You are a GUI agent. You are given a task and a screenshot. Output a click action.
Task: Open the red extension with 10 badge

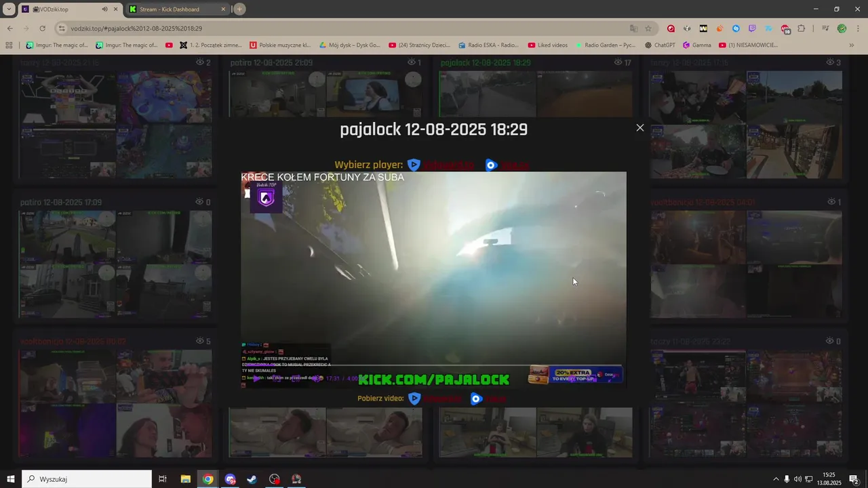785,29
